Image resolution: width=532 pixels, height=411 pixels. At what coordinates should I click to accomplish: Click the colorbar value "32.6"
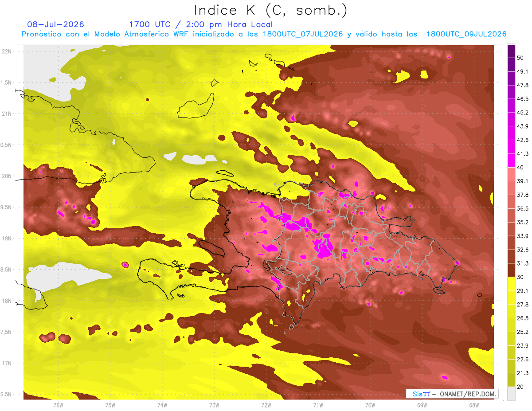[x=522, y=250]
